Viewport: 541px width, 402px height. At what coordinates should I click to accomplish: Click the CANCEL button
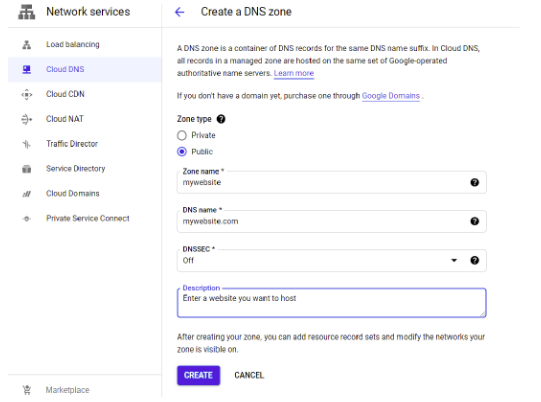(249, 375)
